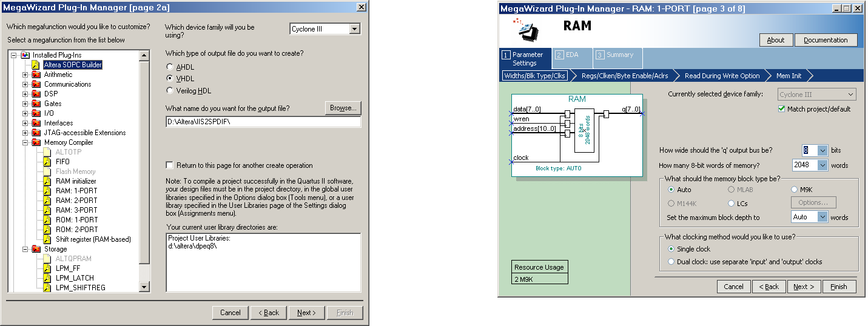868x326 pixels.
Task: Expand the Arithmetic tree node
Action: tap(25, 75)
